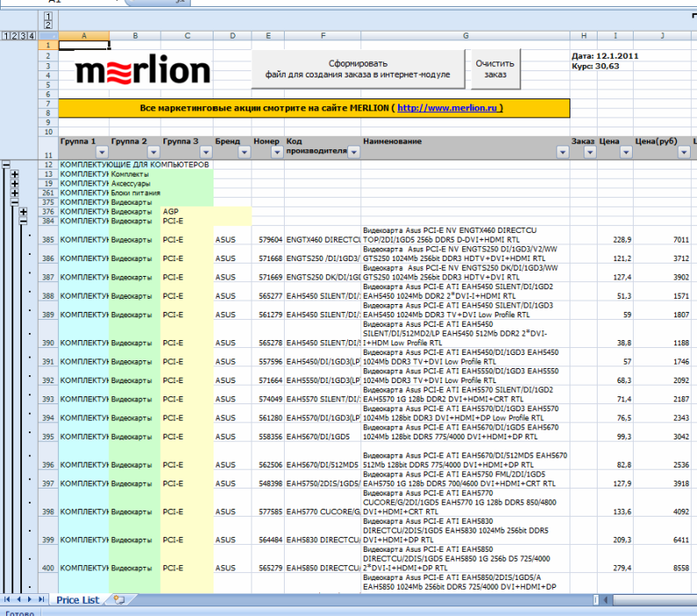This screenshot has width=697, height=616.
Task: Click ruble price 8558 cell
Action: click(663, 559)
